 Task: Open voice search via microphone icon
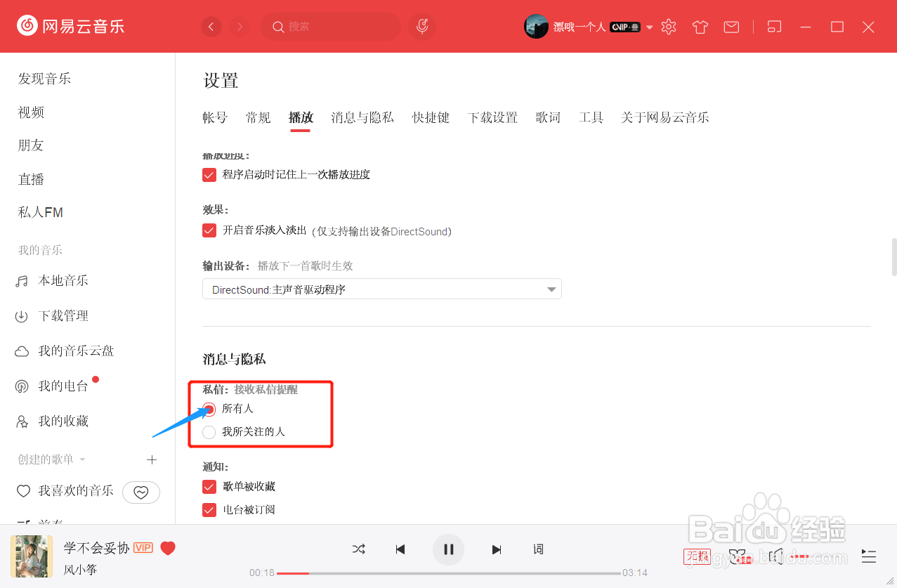tap(422, 27)
